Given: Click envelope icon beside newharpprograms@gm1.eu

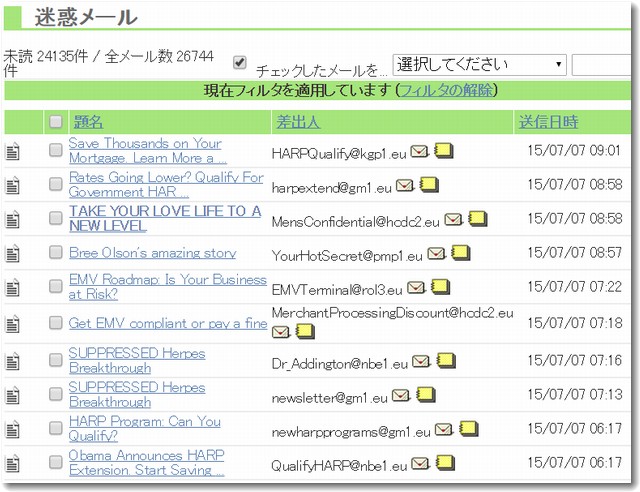Looking at the screenshot, I should [444, 429].
